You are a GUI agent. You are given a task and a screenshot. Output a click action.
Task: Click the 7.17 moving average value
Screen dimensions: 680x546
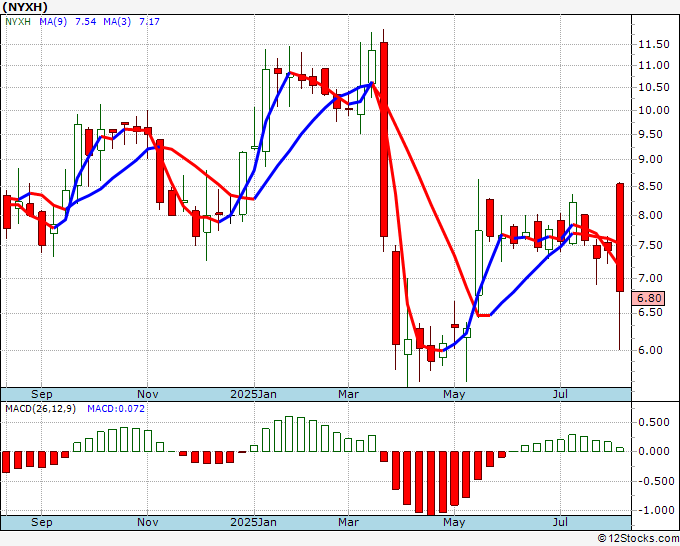(149, 21)
